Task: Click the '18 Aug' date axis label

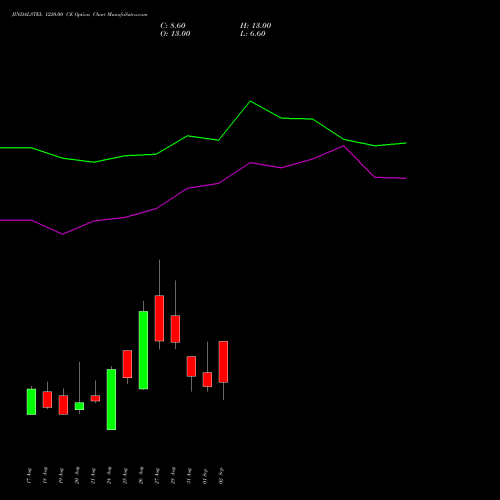Action: [x=45, y=476]
